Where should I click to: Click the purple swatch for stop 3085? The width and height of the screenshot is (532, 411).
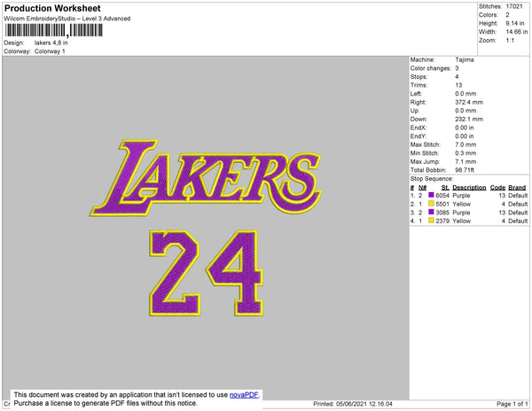431,212
